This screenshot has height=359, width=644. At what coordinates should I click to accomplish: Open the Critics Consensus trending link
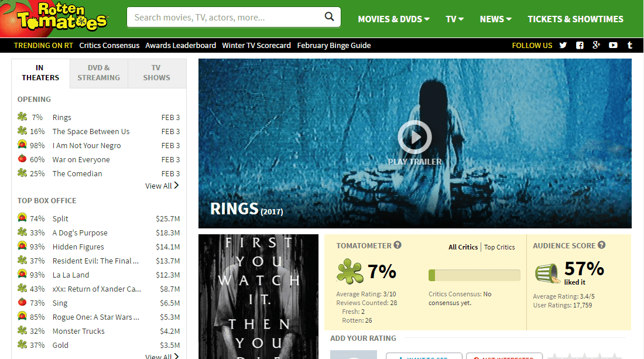(109, 45)
